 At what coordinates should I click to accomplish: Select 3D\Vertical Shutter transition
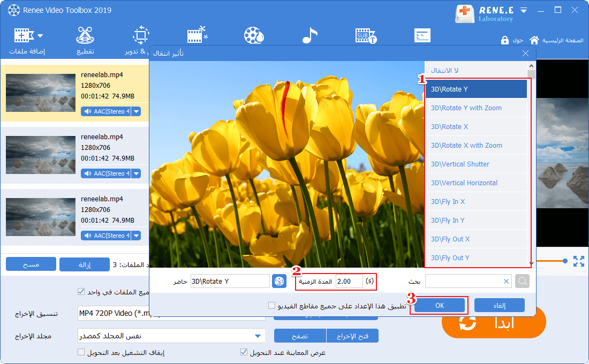coord(476,164)
